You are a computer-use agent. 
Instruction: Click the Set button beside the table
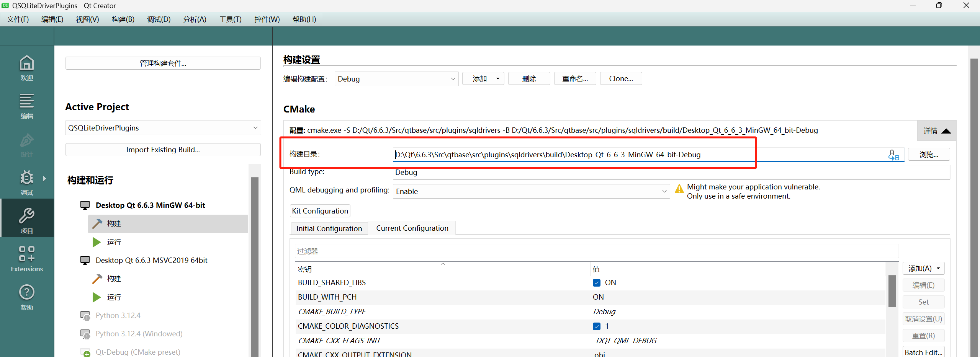[x=923, y=302]
